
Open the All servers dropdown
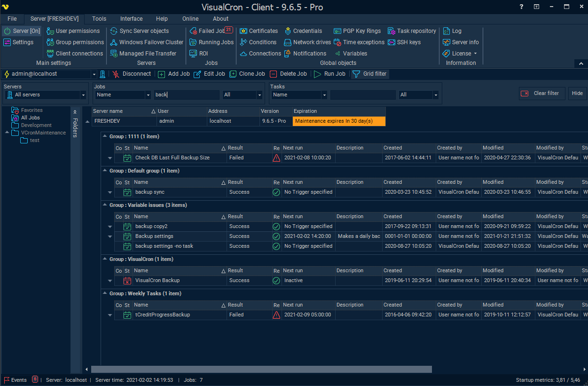tap(45, 95)
